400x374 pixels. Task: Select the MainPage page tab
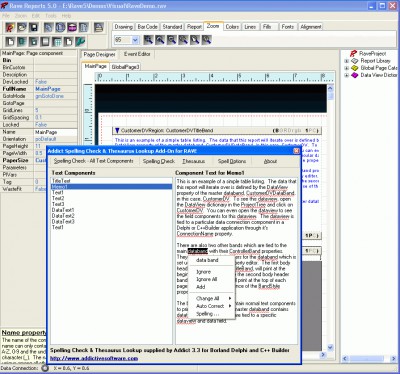95,66
